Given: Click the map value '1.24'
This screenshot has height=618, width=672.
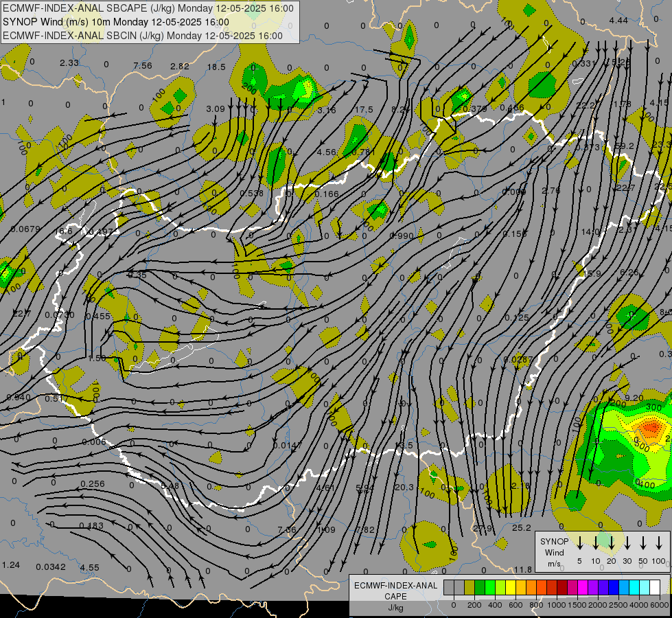Looking at the screenshot, I should click(11, 565).
